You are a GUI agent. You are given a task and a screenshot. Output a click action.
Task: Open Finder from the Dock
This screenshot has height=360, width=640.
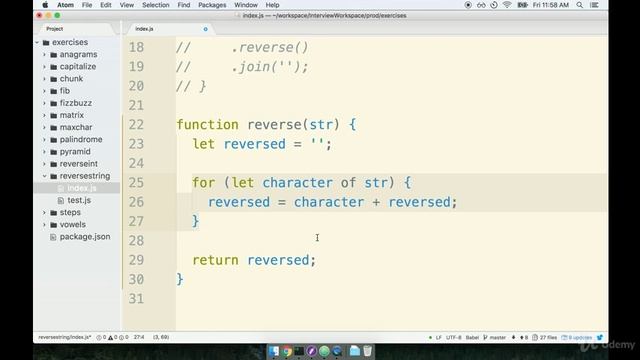click(274, 351)
